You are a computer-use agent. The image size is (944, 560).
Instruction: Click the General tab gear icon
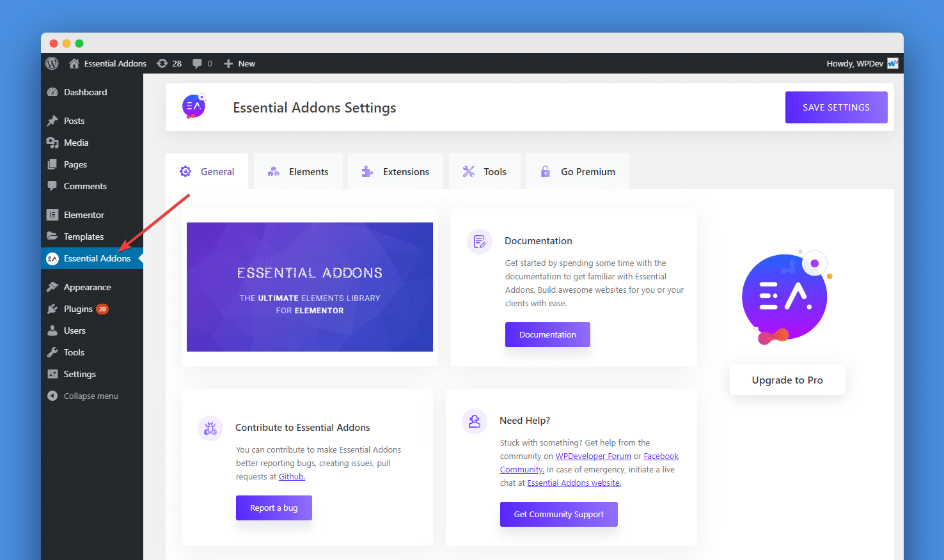point(185,171)
